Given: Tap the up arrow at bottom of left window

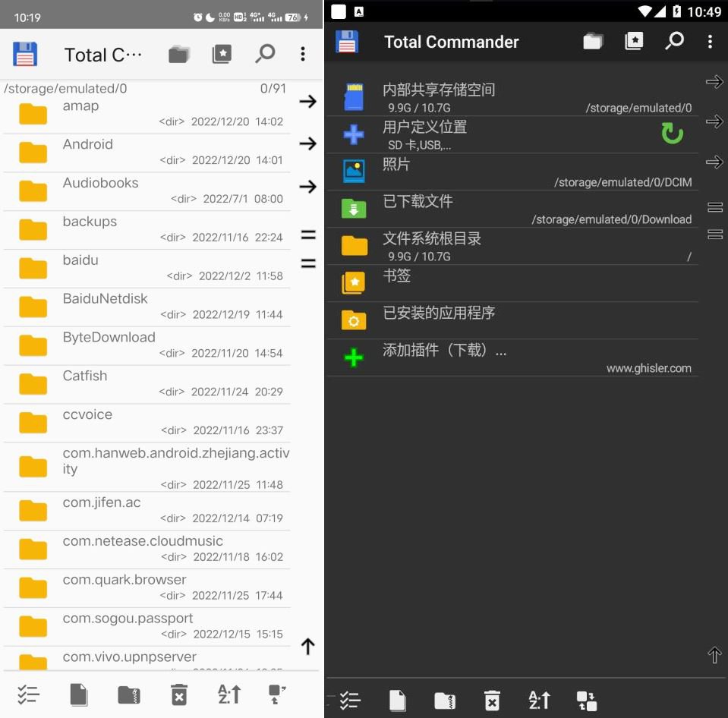Looking at the screenshot, I should coord(307,646).
